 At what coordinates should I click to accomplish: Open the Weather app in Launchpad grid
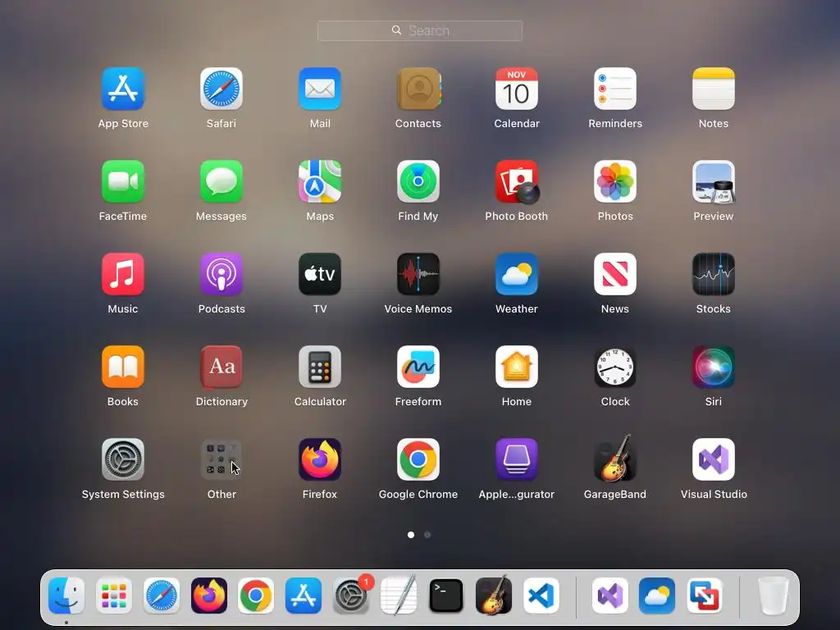[x=517, y=274]
